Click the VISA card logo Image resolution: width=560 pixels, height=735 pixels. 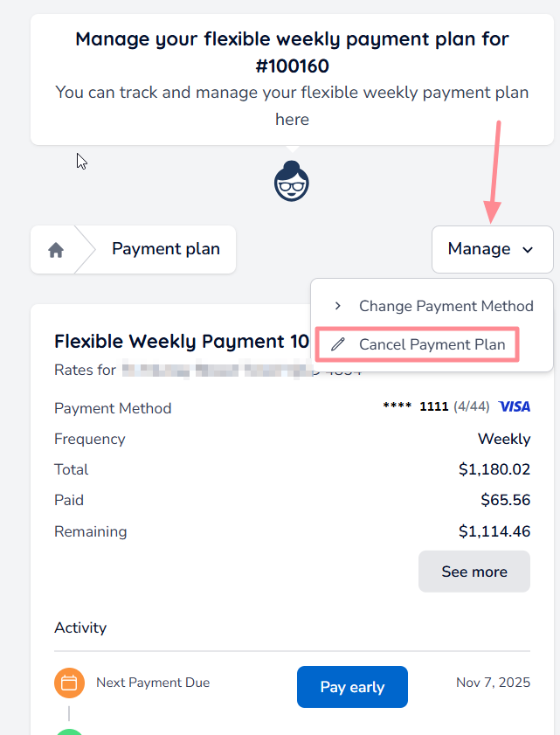pyautogui.click(x=515, y=406)
